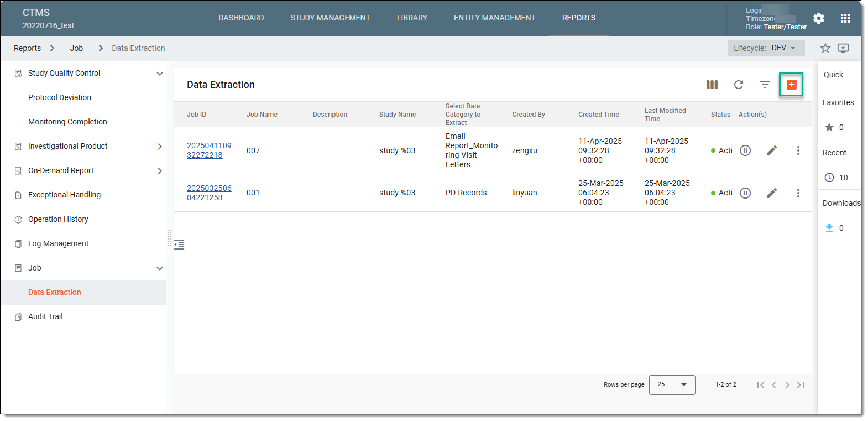Open the Rows per page dropdown

pos(672,384)
